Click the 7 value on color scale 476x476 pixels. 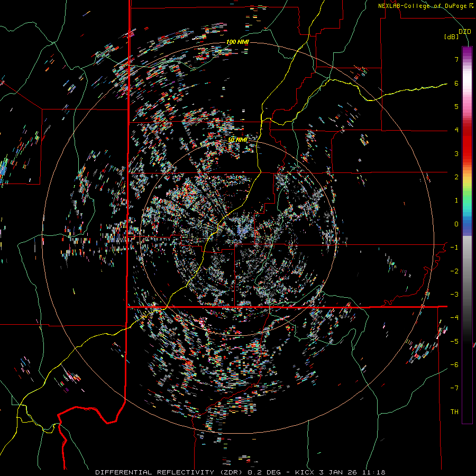456,59
